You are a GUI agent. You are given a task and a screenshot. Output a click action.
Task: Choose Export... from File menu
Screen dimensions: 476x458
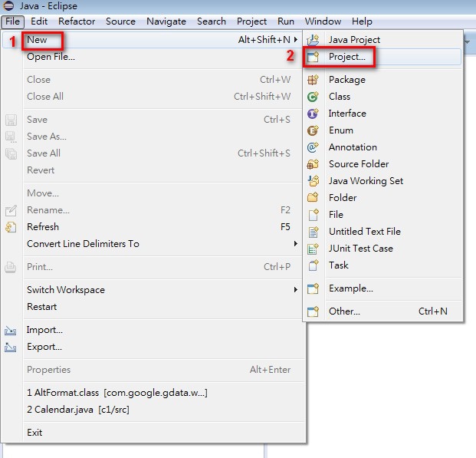tap(152, 347)
